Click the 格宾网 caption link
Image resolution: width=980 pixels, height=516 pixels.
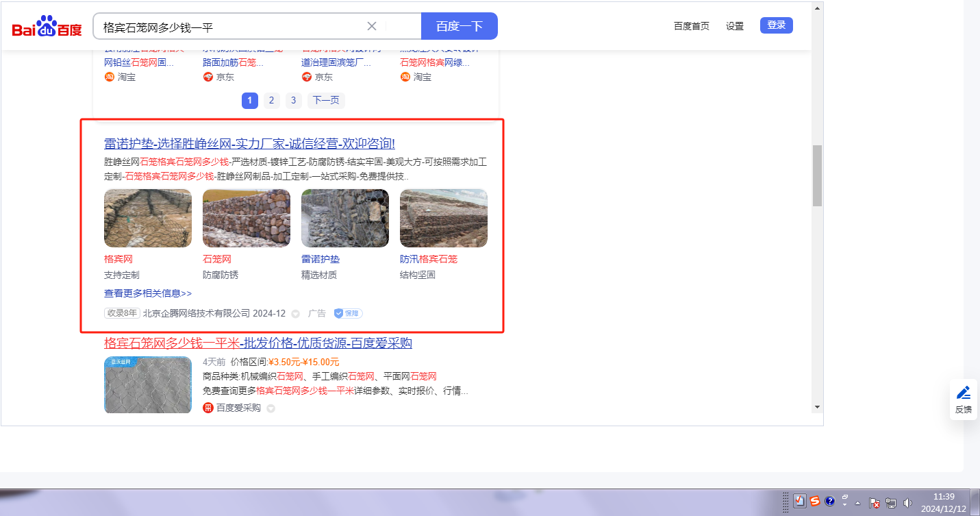coord(118,259)
